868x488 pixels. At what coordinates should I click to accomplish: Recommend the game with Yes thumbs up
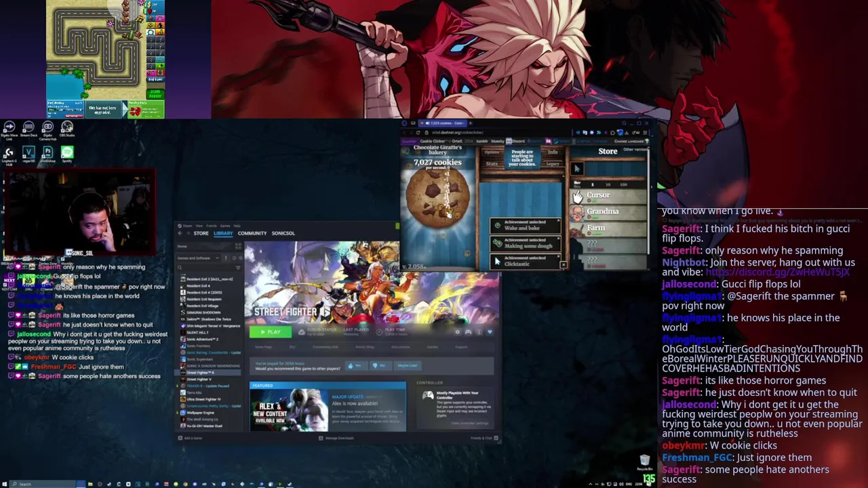tap(356, 365)
